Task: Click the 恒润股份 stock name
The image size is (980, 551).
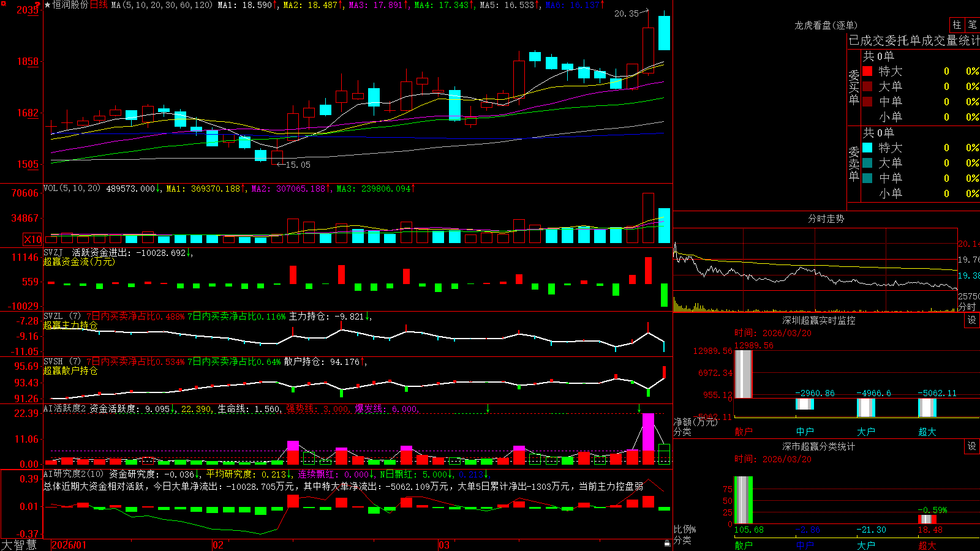Action: (x=70, y=5)
